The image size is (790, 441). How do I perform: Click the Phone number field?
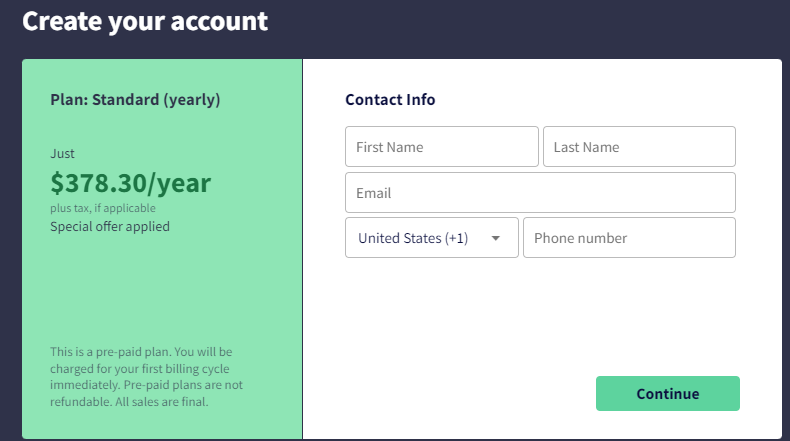coord(629,238)
